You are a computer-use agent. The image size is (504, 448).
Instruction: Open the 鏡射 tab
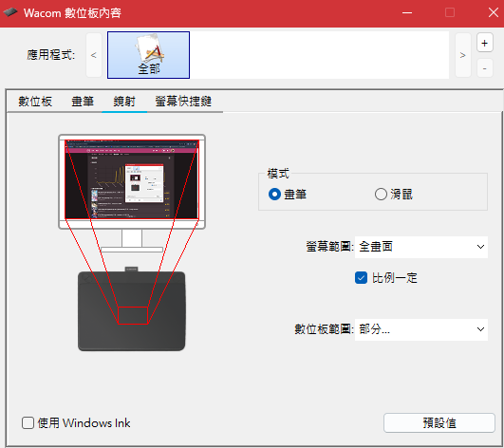pyautogui.click(x=124, y=102)
